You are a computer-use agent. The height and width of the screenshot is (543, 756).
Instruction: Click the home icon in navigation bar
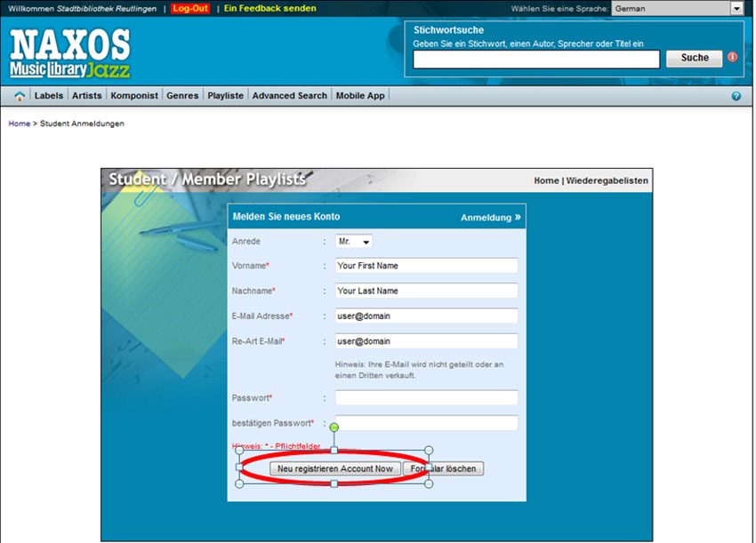20,96
